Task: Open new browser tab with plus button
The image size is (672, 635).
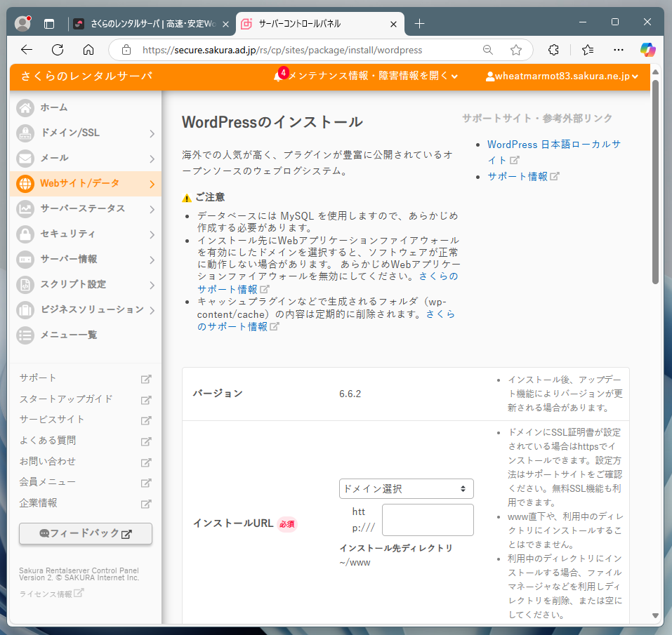Action: tap(420, 24)
